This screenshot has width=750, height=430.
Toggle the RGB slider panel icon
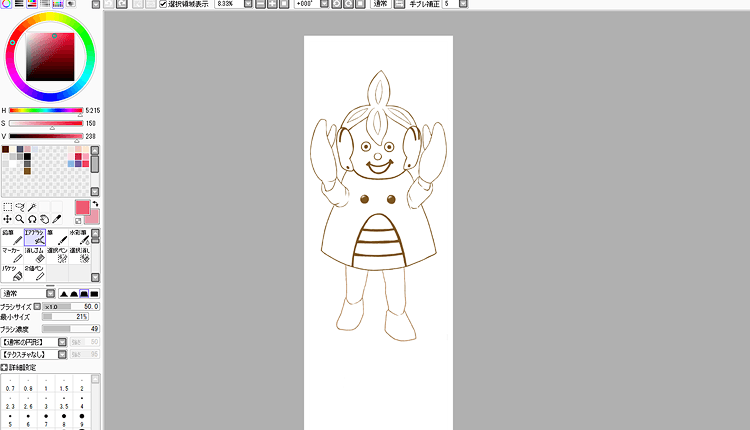[x=19, y=3]
